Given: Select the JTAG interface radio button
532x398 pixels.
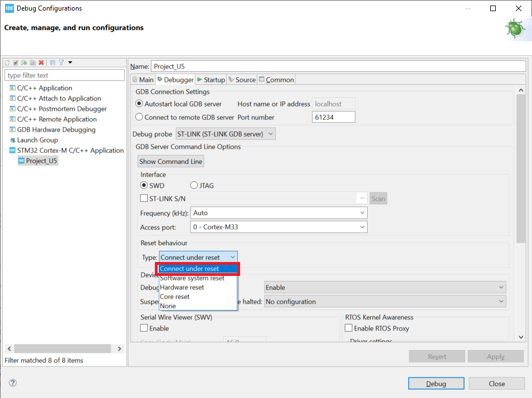Looking at the screenshot, I should coord(194,185).
